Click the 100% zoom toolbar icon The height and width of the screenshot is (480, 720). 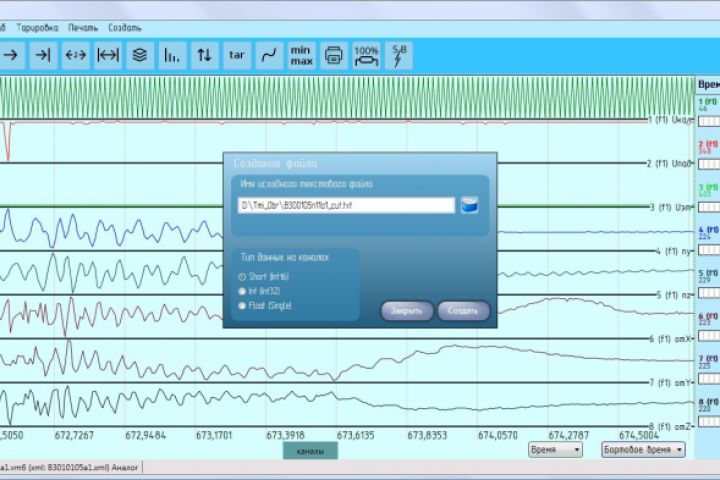[x=366, y=55]
